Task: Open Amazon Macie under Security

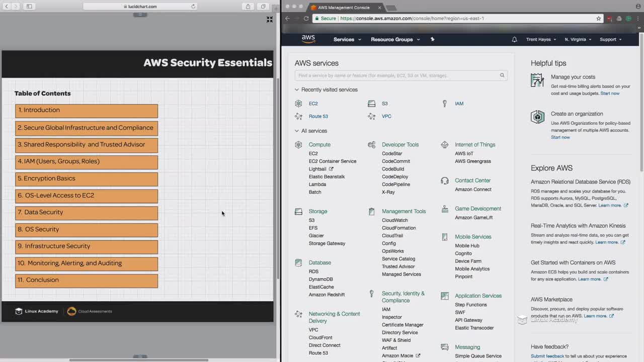Action: (x=397, y=355)
